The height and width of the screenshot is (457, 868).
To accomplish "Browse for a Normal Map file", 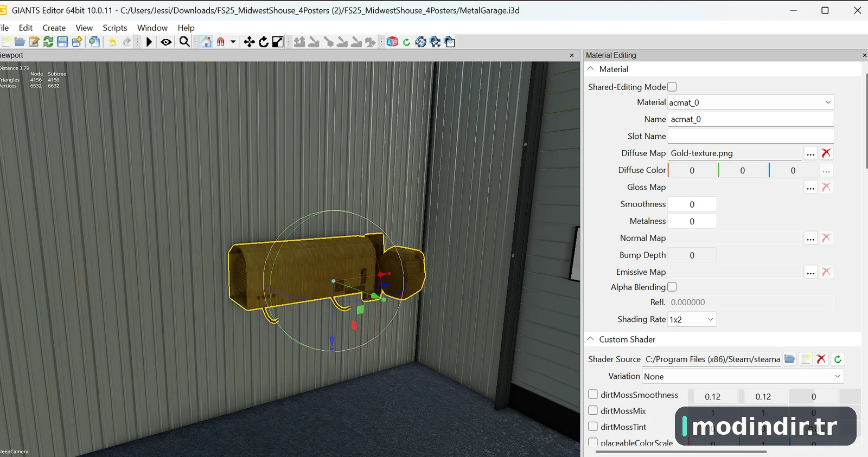I will point(810,238).
